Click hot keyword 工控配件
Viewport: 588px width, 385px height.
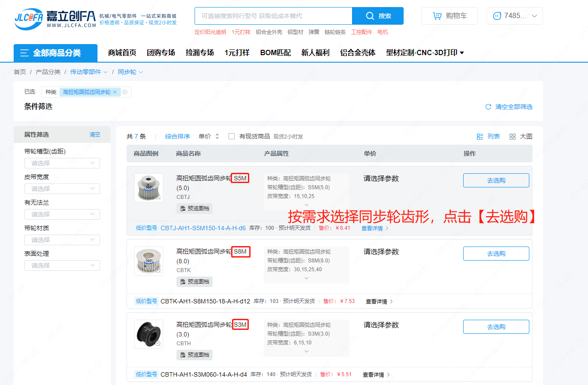362,32
